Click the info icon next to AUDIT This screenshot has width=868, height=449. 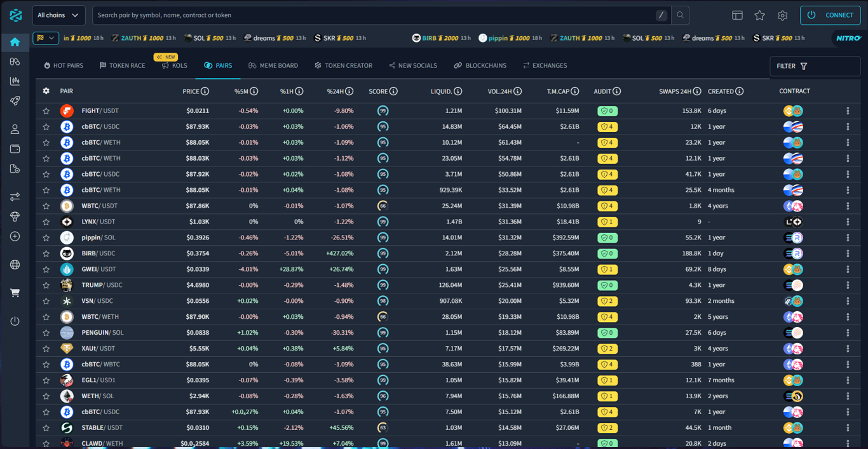pos(617,91)
